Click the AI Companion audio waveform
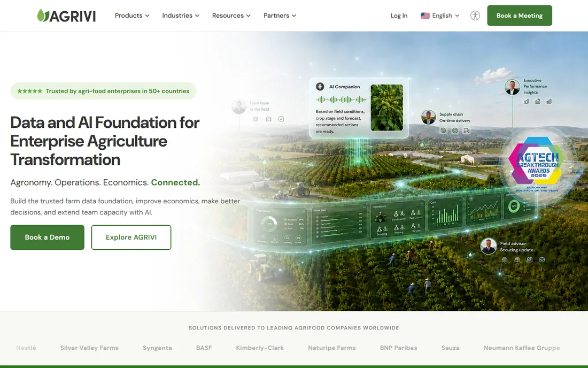588x368 pixels. [x=341, y=99]
